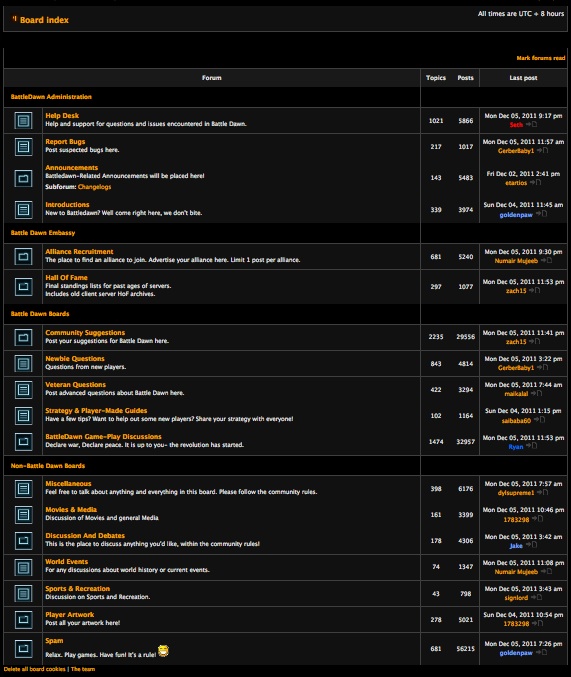Viewport: 571px width, 677px height.
Task: View goldenpaw's profile in Introductions row
Action: click(516, 215)
